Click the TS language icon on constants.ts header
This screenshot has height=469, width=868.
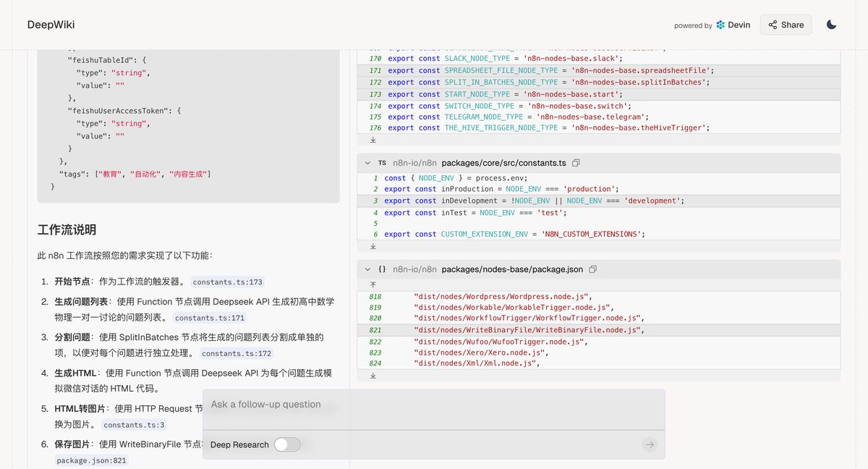[x=381, y=163]
